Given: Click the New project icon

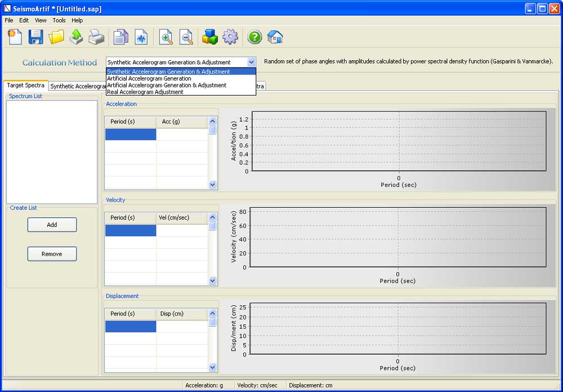Looking at the screenshot, I should point(15,37).
